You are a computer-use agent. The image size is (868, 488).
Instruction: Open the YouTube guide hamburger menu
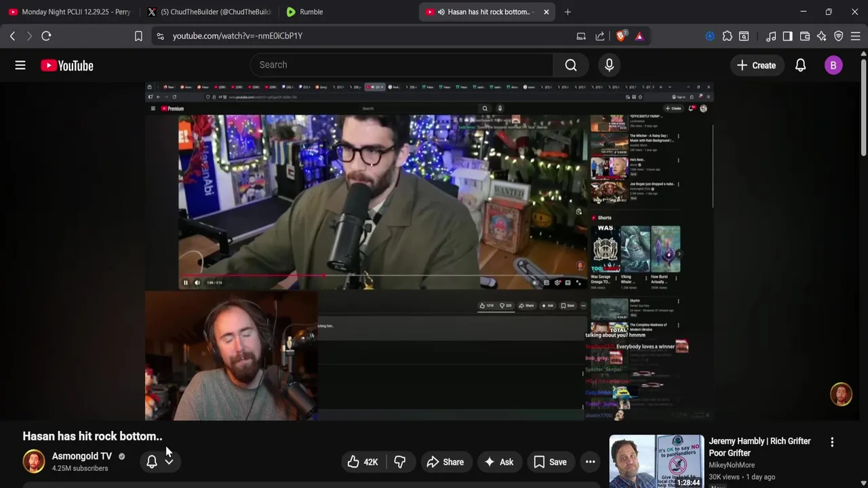(20, 65)
